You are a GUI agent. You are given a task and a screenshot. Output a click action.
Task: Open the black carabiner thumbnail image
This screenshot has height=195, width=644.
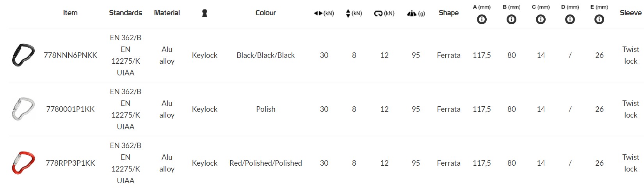point(23,55)
